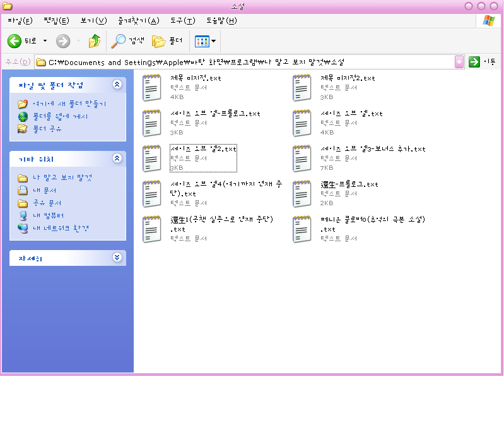Click the green Back arrow button

pyautogui.click(x=14, y=41)
